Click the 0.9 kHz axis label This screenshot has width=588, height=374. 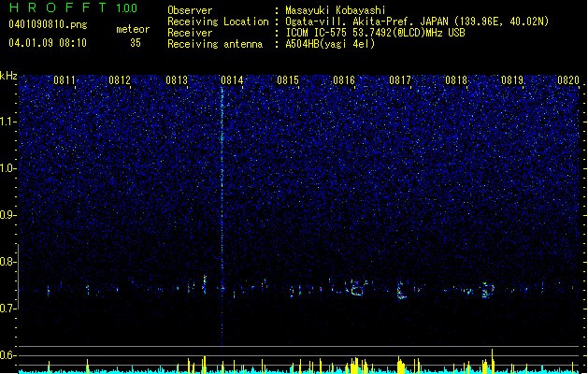8,215
